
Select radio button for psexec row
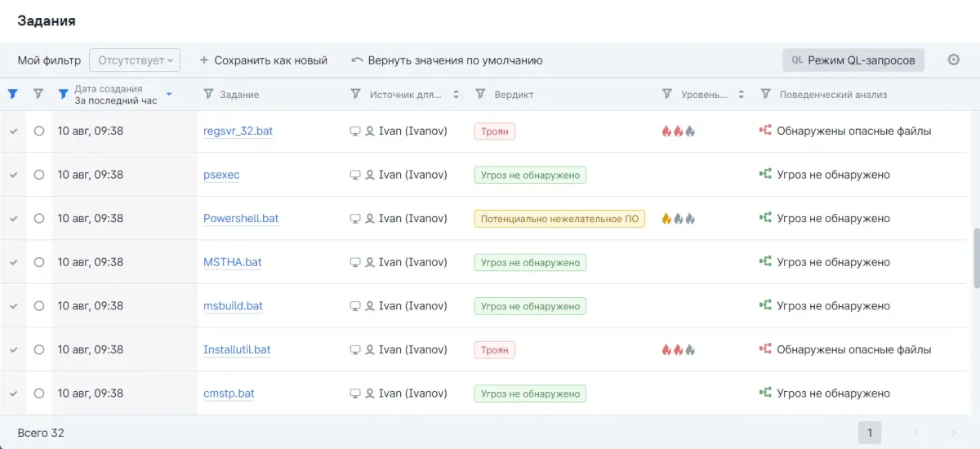tap(39, 175)
